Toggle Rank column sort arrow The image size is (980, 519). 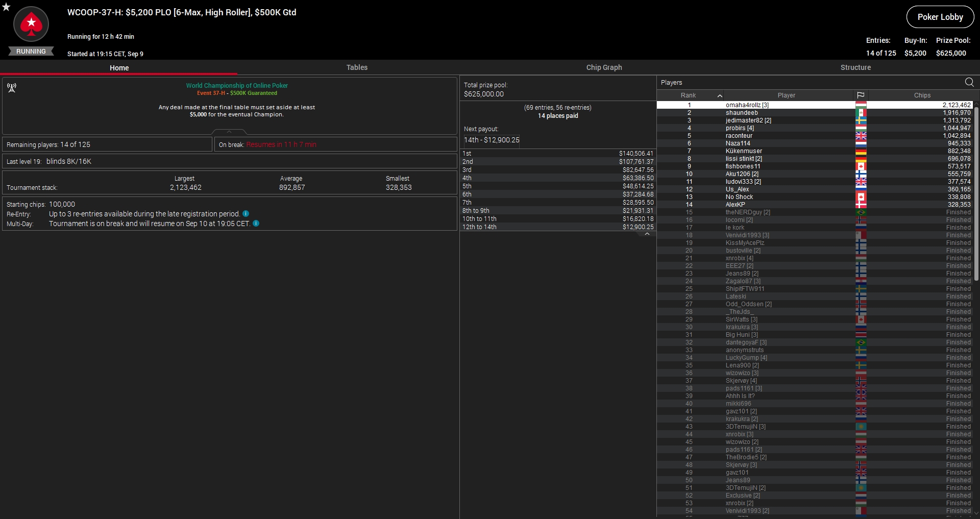click(x=720, y=95)
